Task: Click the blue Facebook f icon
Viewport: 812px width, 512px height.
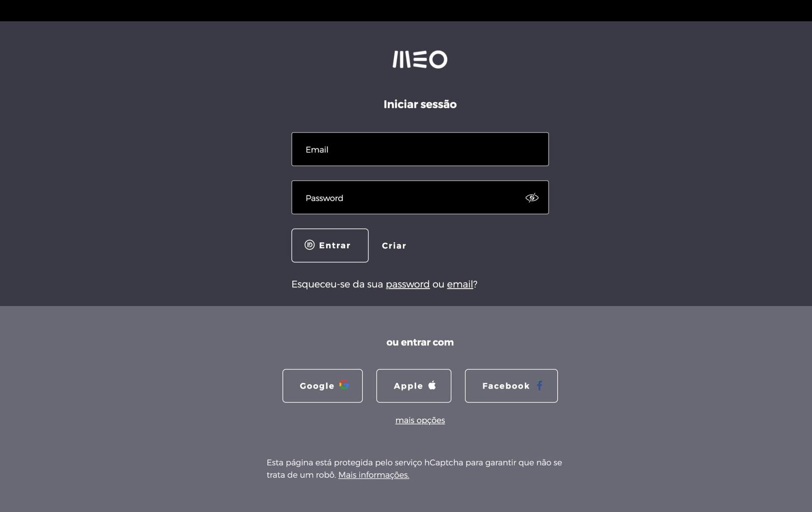Action: (540, 385)
